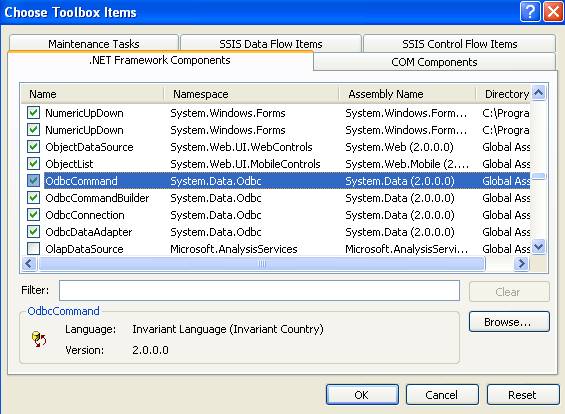The image size is (565, 414).
Task: Click the horizontal scrollbar thumb
Action: (262, 264)
